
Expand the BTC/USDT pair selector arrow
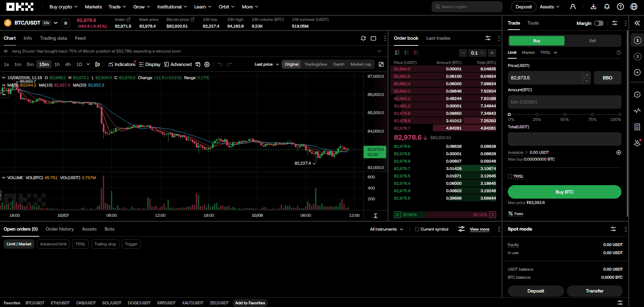click(56, 23)
